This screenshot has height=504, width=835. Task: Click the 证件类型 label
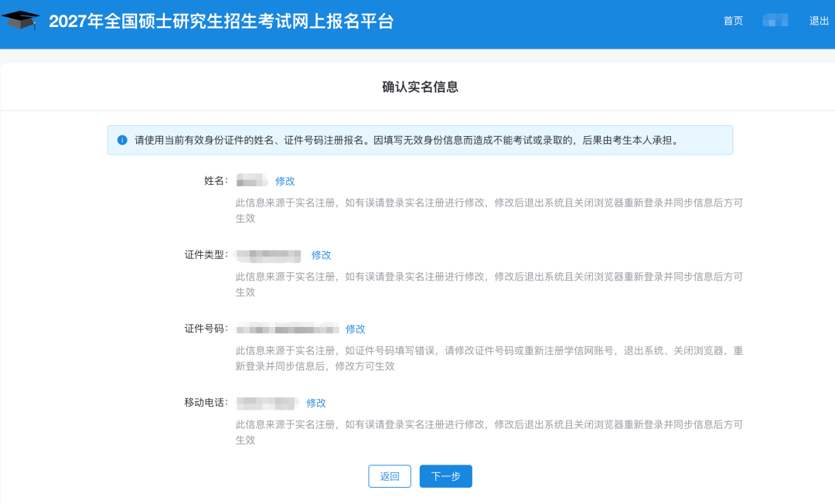[206, 254]
